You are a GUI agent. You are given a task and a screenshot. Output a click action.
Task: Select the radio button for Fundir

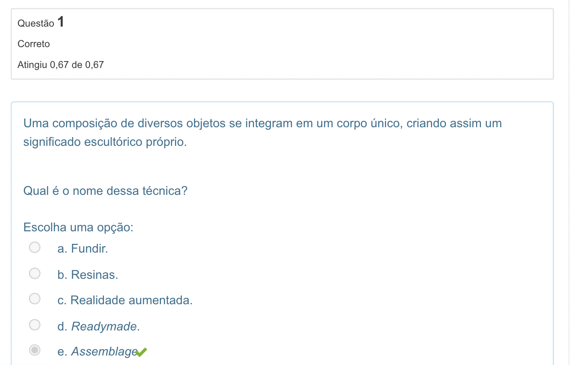[x=35, y=247]
